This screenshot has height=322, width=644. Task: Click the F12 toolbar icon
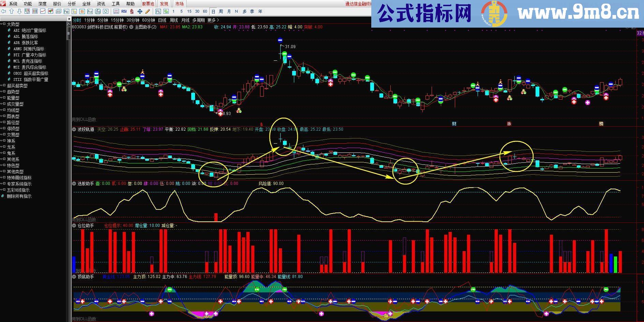tap(90, 11)
